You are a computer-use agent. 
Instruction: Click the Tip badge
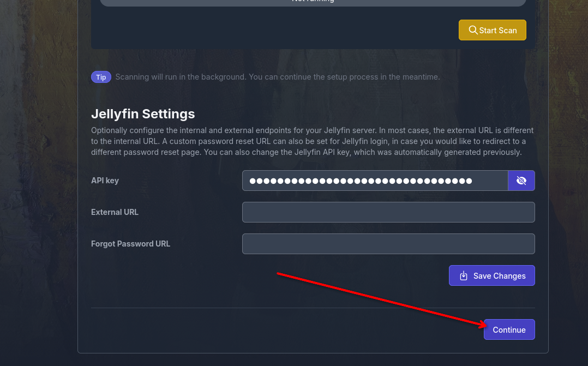pos(101,77)
